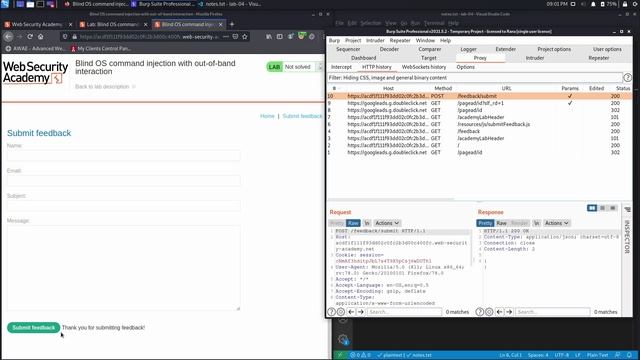Toggle Firefox sidebar view icon

(x=280, y=36)
